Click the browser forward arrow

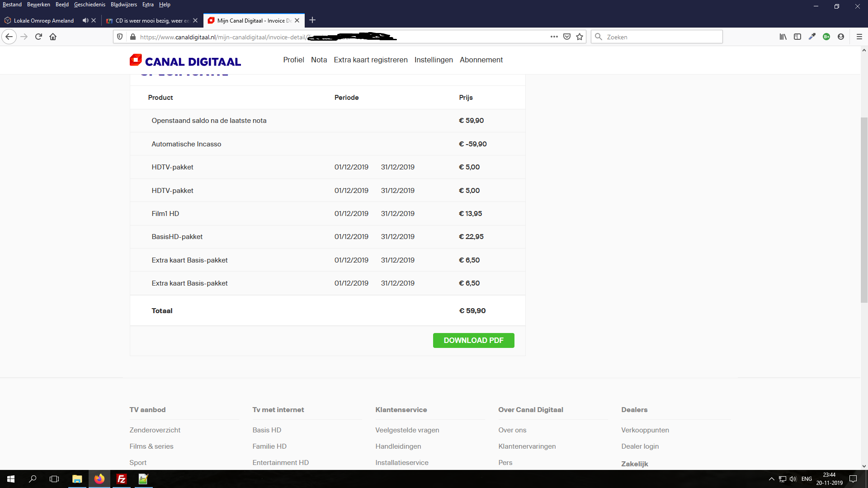click(24, 37)
